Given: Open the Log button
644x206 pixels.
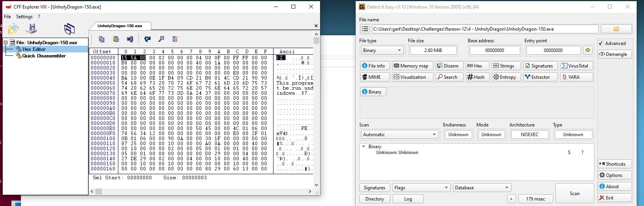Looking at the screenshot, I should [408, 199].
